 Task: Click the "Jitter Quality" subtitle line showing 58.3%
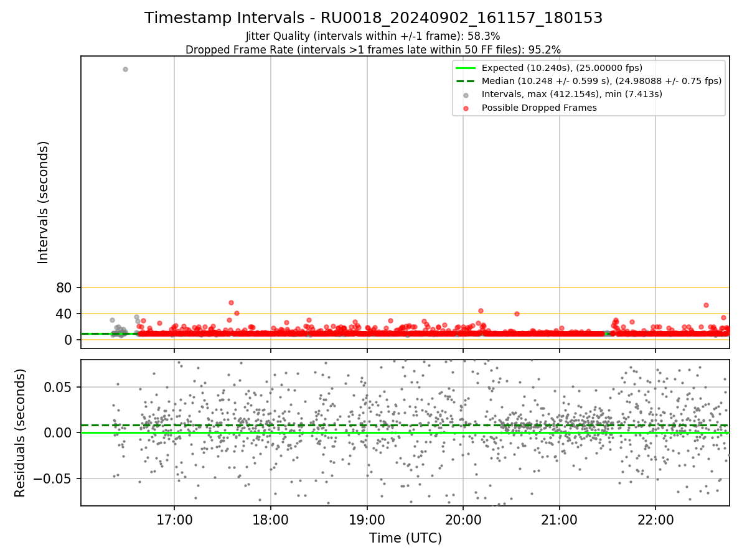coord(373,36)
